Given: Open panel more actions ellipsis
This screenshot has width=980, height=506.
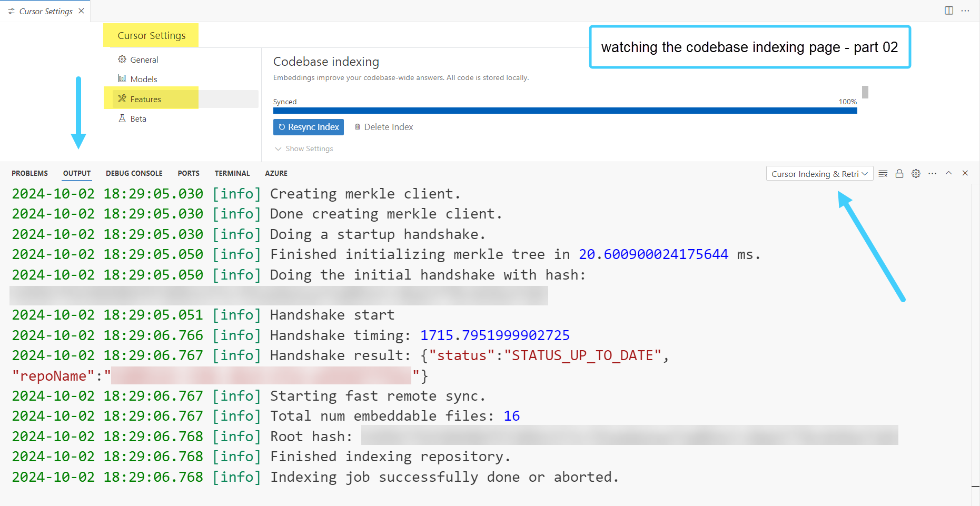Looking at the screenshot, I should coord(933,173).
